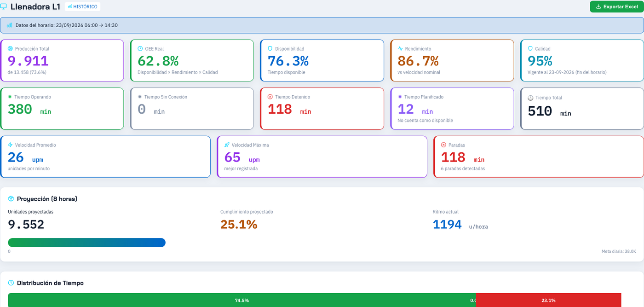Select the Tiempo Planificado card
The width and height of the screenshot is (644, 307).
click(x=452, y=109)
